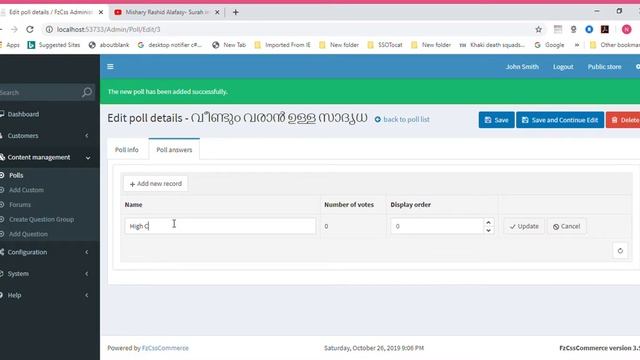Click the blue circle extension icon
Viewport: 640px width, 360px height.
[x=589, y=29]
